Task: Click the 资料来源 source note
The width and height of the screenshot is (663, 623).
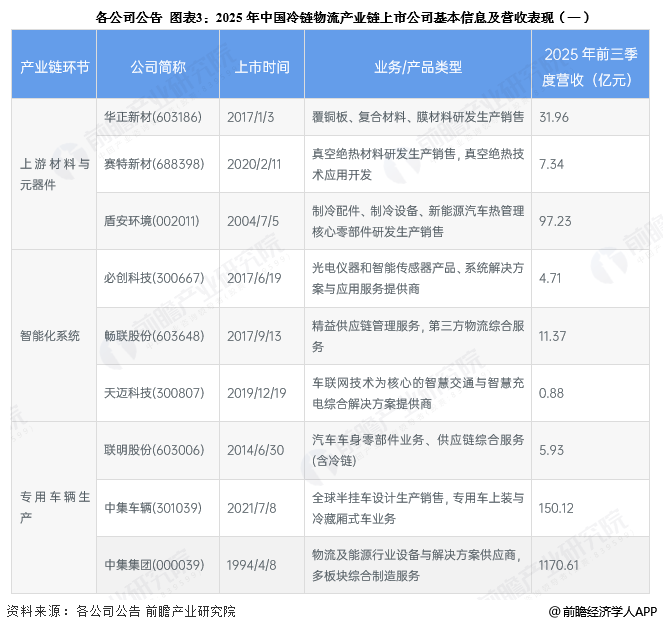Action: (121, 611)
